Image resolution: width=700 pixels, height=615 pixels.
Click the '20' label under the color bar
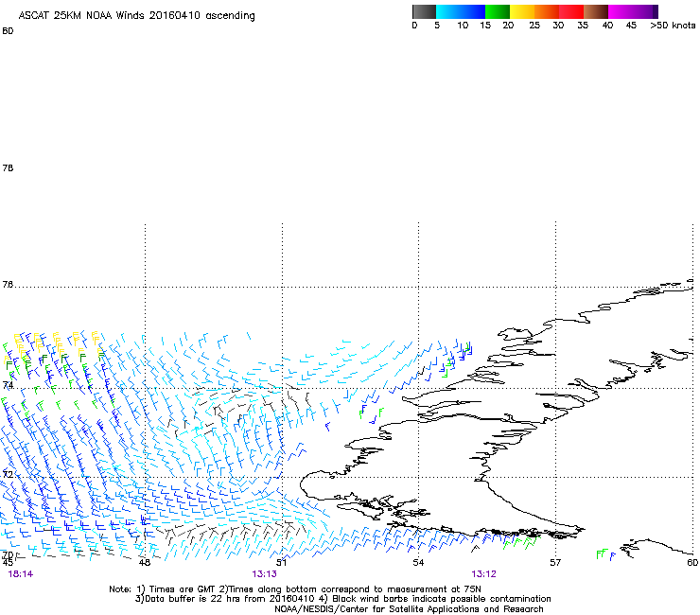(508, 26)
